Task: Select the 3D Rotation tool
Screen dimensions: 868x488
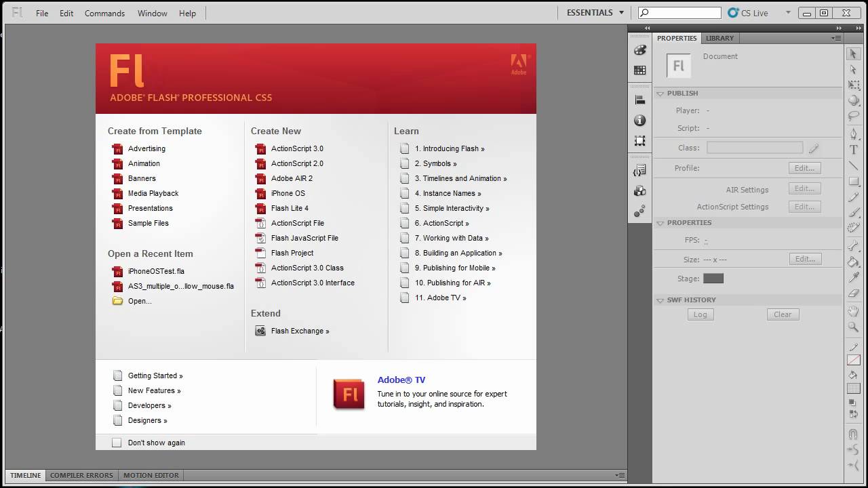Action: point(854,101)
